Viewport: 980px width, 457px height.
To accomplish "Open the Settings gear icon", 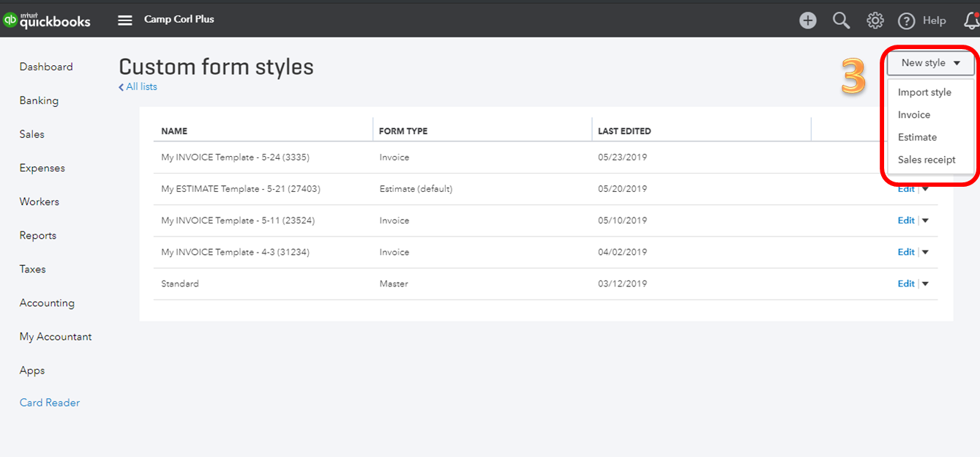I will (875, 21).
